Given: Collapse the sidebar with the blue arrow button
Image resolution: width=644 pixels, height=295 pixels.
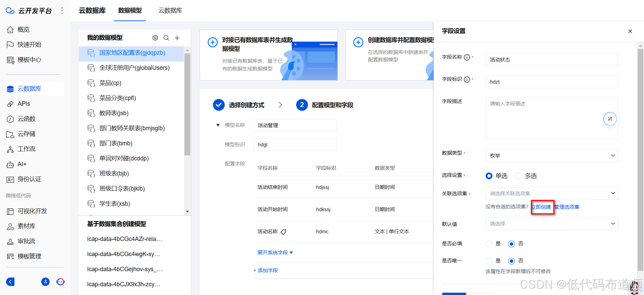Looking at the screenshot, I should [x=10, y=282].
